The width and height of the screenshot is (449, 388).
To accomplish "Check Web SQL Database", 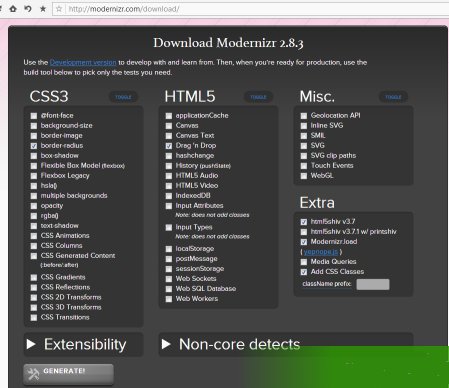I will 169,289.
